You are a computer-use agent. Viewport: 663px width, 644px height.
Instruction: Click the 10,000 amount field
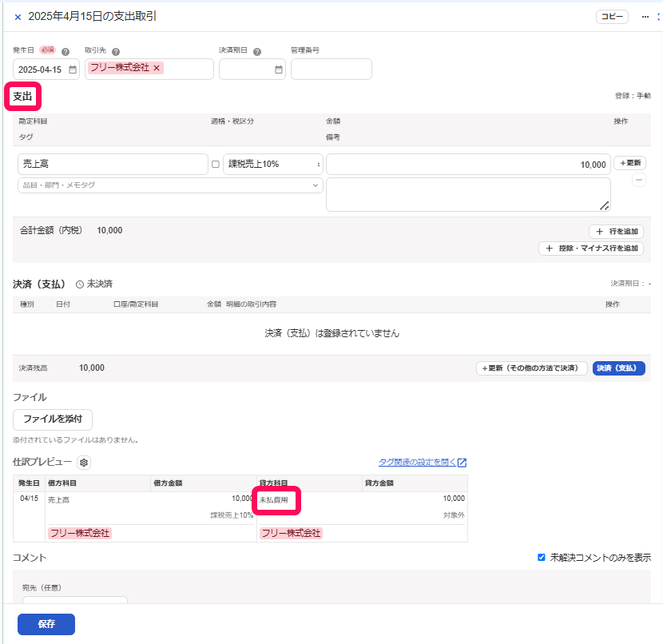click(x=469, y=164)
